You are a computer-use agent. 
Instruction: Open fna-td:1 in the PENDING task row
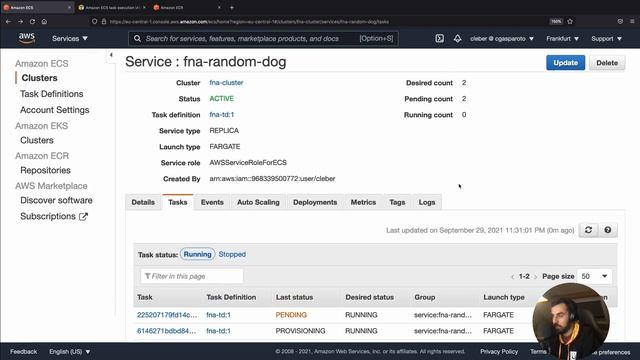tap(218, 315)
